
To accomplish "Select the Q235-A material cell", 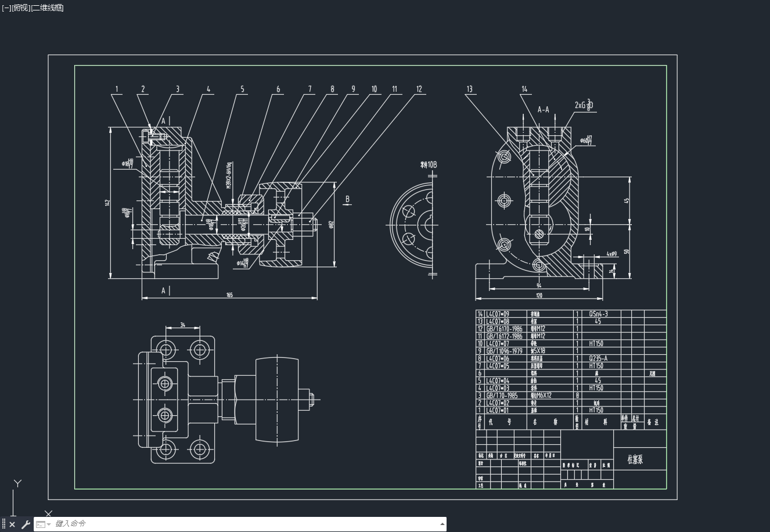I will (x=598, y=358).
